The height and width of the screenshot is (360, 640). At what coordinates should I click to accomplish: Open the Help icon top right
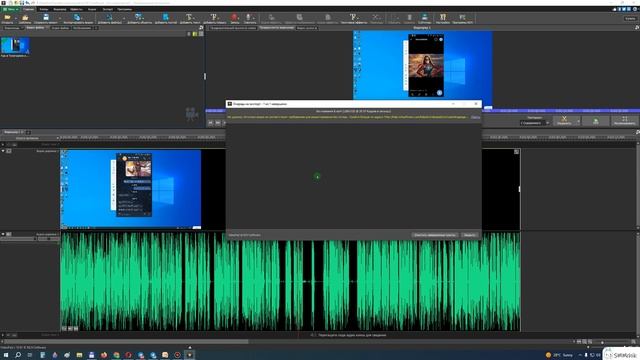coord(635,9)
